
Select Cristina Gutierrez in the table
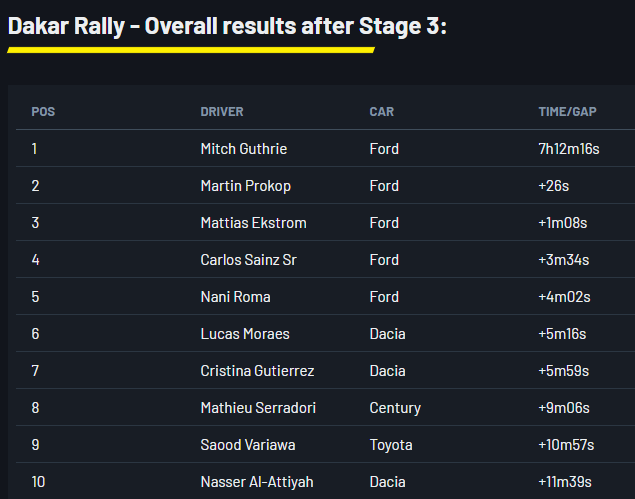(257, 371)
